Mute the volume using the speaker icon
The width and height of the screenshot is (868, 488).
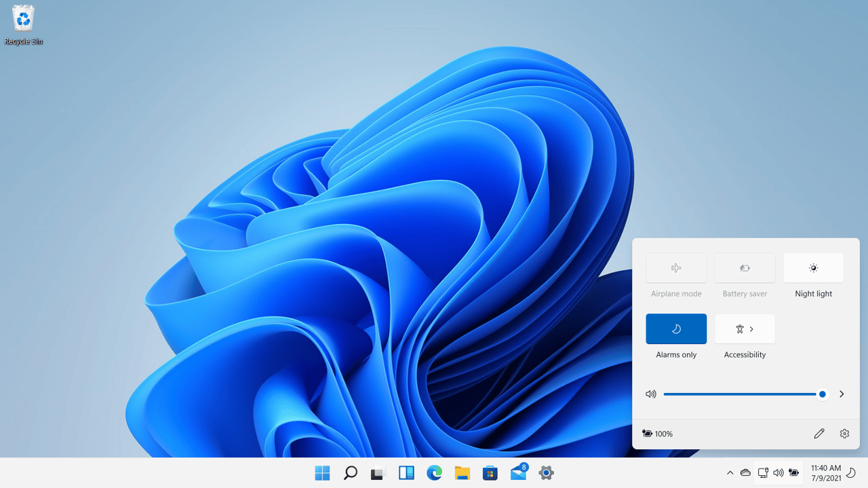click(650, 394)
